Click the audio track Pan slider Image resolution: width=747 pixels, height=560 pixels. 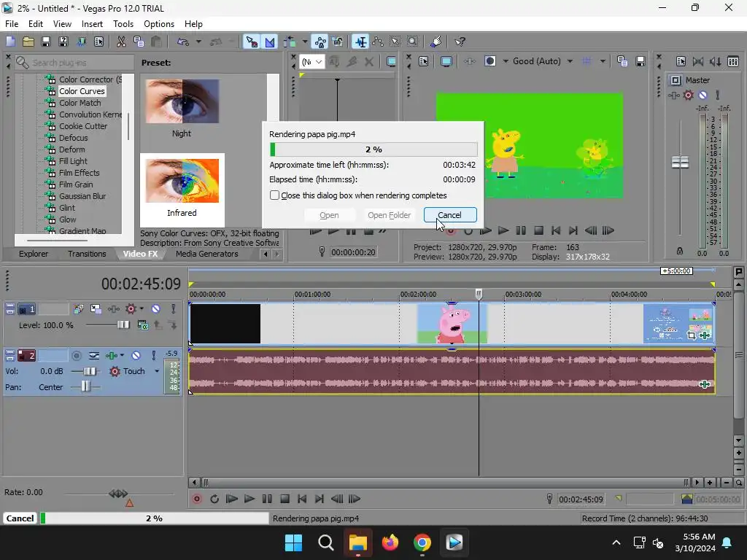pyautogui.click(x=85, y=386)
